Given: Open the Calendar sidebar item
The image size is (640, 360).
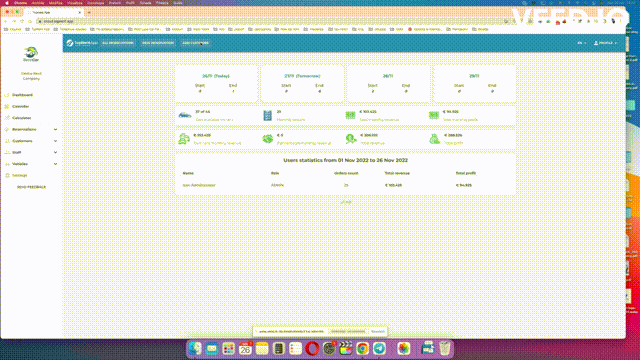Looking at the screenshot, I should [x=20, y=106].
